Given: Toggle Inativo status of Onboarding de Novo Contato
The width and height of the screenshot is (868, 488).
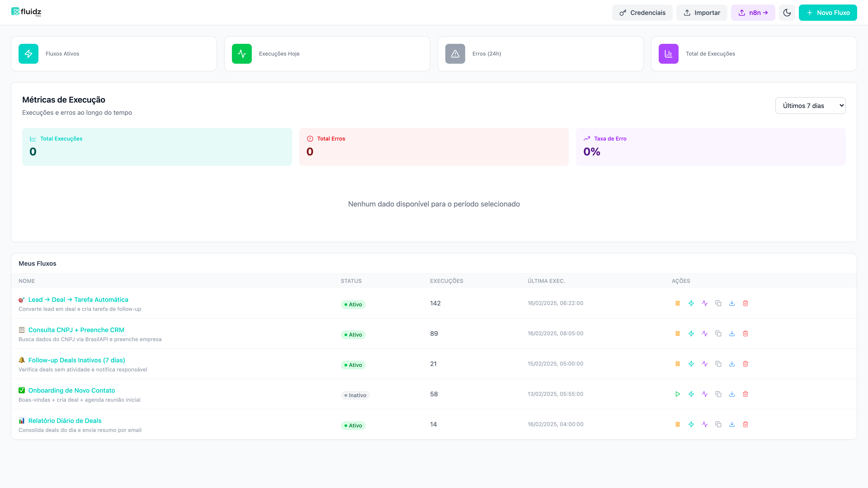Looking at the screenshot, I should point(355,395).
